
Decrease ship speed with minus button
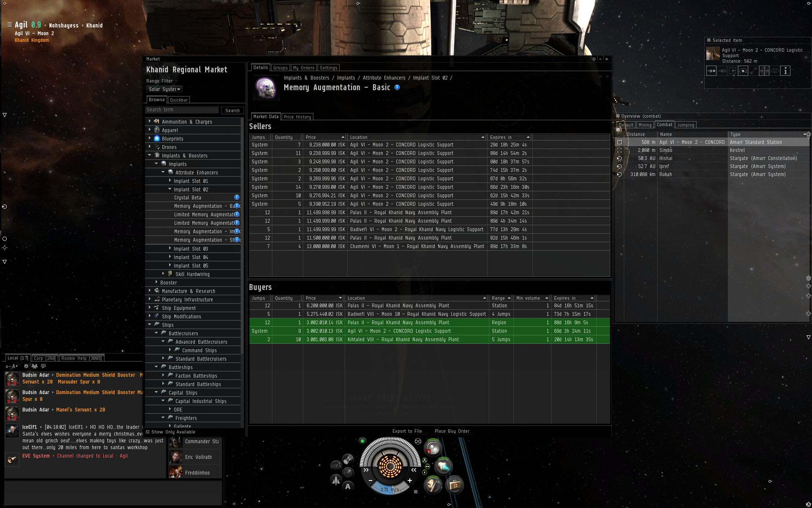point(370,480)
